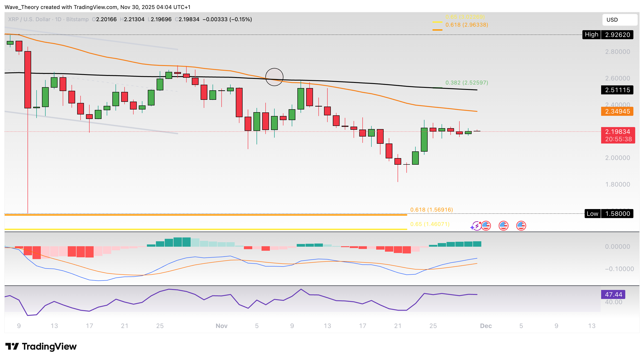Click the purple RSI 47.44 value label
The image size is (644, 360).
tap(613, 295)
